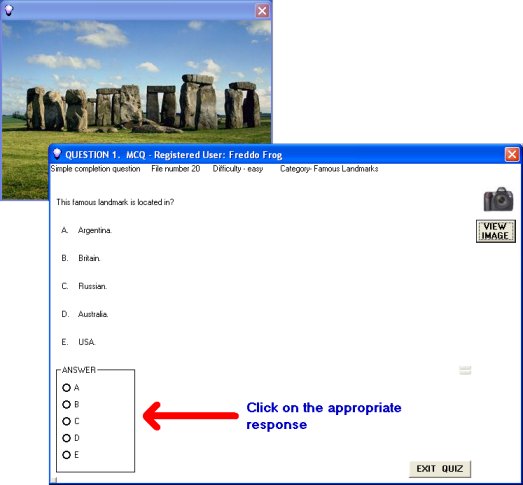Click the Russian answer option text
The width and height of the screenshot is (523, 485).
(x=92, y=286)
